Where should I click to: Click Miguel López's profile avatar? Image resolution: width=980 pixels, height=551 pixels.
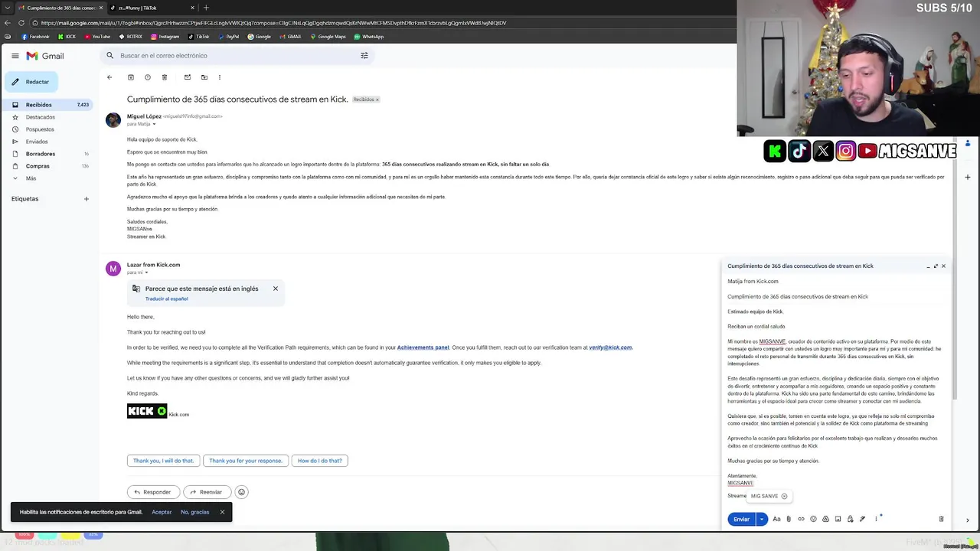point(113,119)
